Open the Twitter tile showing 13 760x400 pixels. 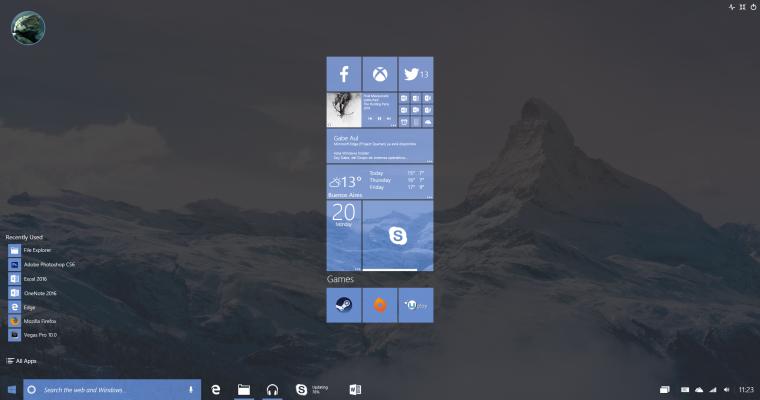[x=416, y=74]
